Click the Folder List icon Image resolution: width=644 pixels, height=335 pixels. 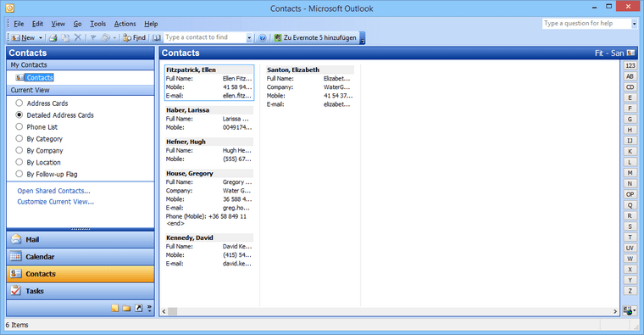point(126,308)
